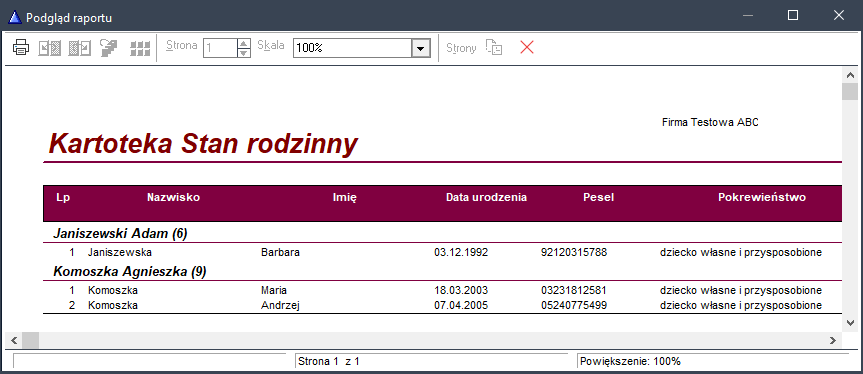Click the Pokrewieństwo column header
This screenshot has height=374, width=863.
pyautogui.click(x=762, y=197)
